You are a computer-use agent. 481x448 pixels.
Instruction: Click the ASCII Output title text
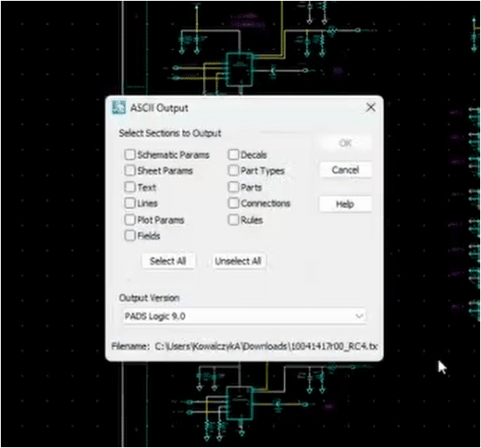[159, 108]
